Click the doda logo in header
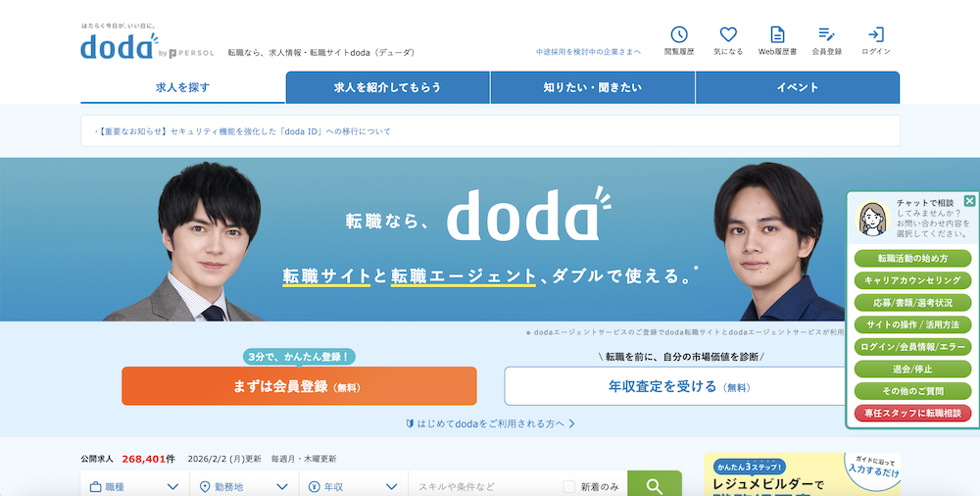The width and height of the screenshot is (980, 496). coord(118,45)
